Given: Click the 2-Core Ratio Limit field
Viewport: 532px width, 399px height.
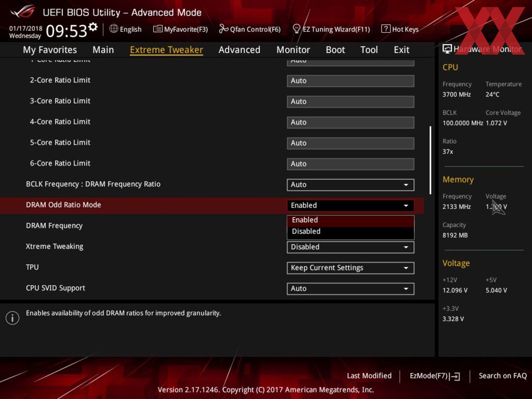Looking at the screenshot, I should tap(350, 81).
